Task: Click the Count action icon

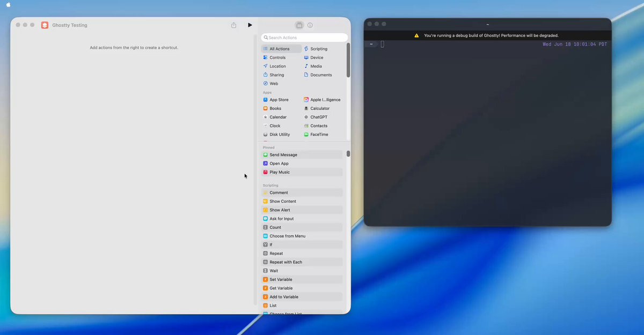Action: (265, 227)
